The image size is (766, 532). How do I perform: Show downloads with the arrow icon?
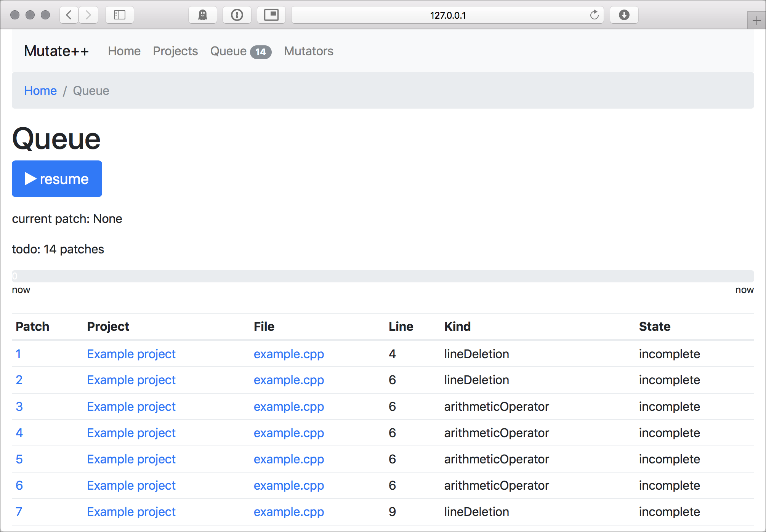(624, 15)
